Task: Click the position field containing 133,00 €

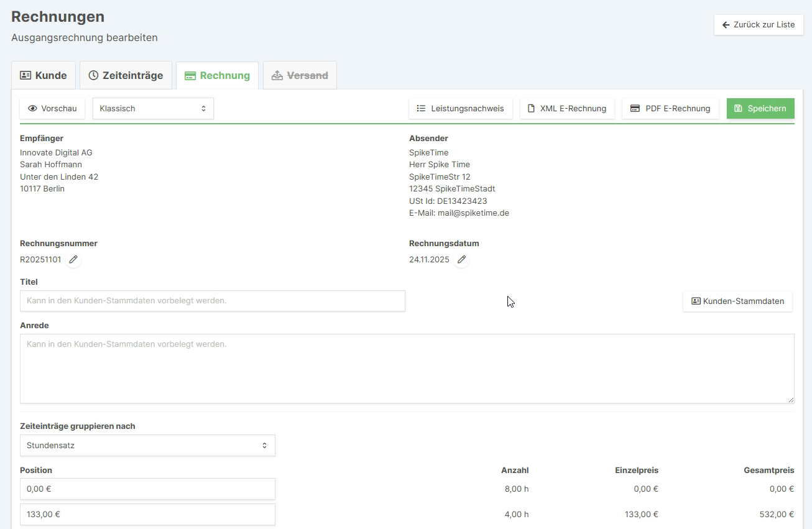Action: click(x=147, y=514)
